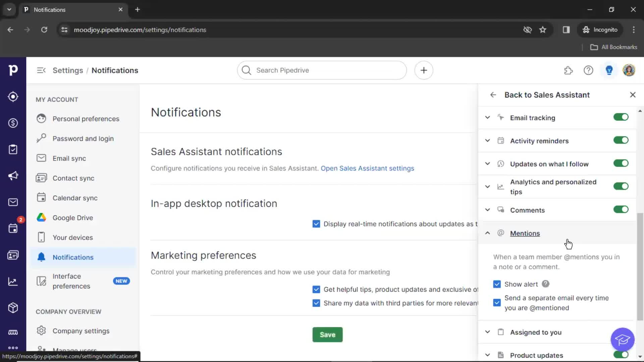The image size is (644, 362).
Task: Click the Open Sales Assistant settings link
Action: [x=367, y=168]
